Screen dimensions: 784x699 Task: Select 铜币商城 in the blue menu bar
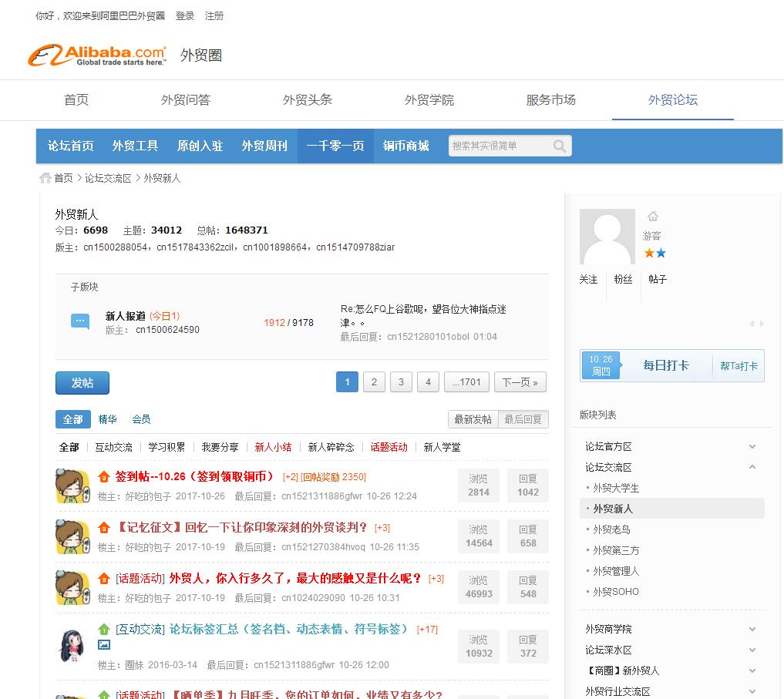406,146
